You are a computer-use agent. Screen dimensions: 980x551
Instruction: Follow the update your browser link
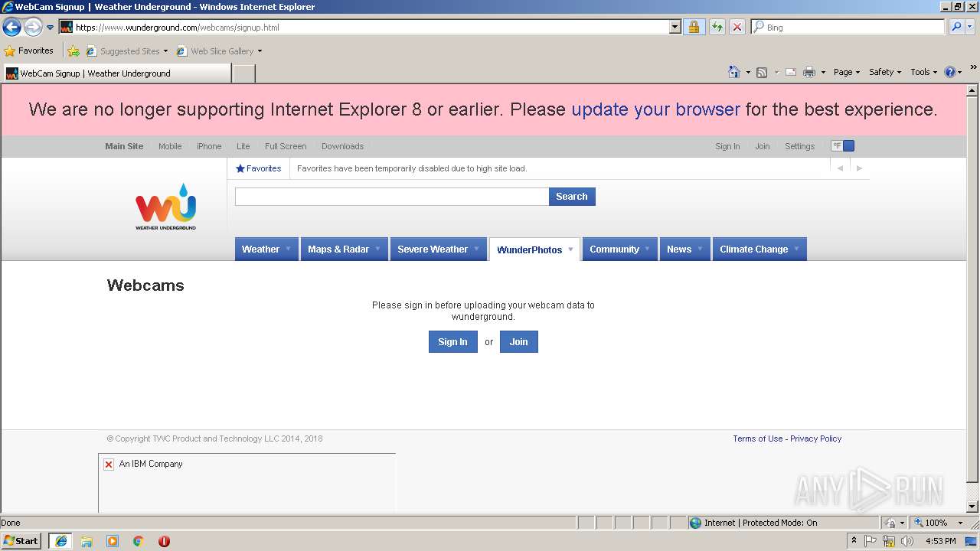[655, 109]
